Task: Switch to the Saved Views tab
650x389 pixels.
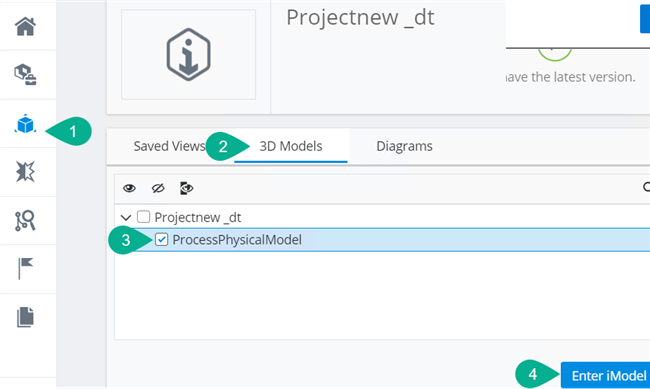Action: (x=169, y=146)
